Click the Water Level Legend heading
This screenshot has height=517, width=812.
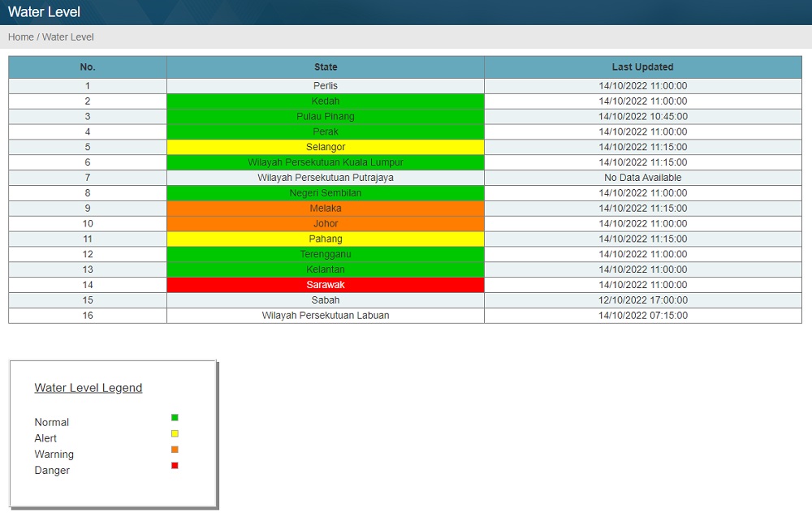point(88,388)
